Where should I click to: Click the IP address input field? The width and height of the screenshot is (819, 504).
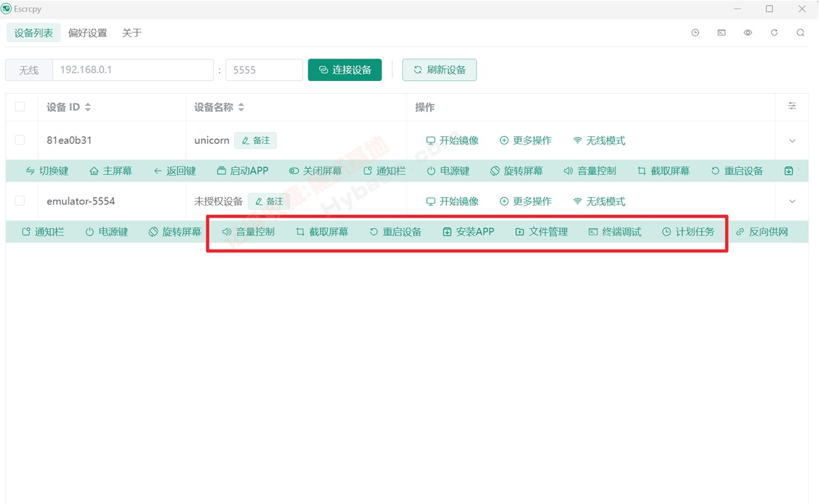pyautogui.click(x=133, y=69)
